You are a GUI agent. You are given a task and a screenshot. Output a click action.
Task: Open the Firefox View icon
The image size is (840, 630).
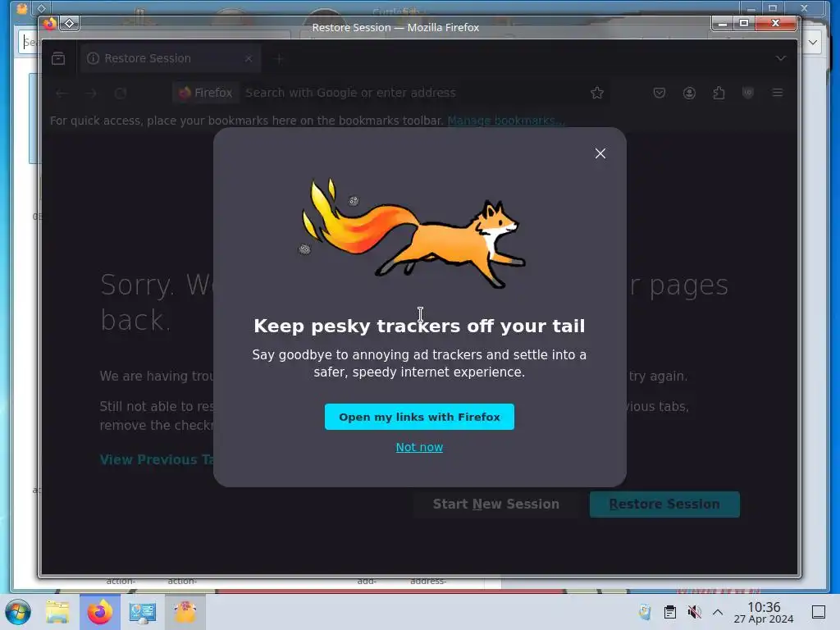pos(58,58)
